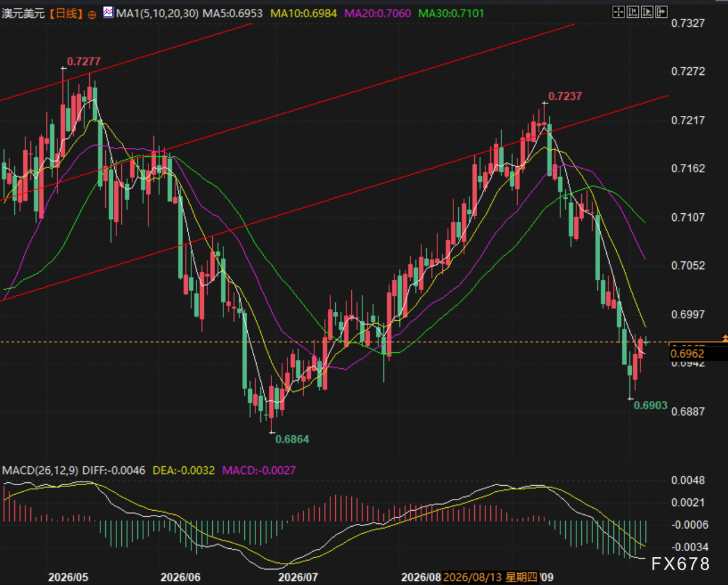
Task: Click the 0.7272 price axis label
Action: pyautogui.click(x=688, y=72)
